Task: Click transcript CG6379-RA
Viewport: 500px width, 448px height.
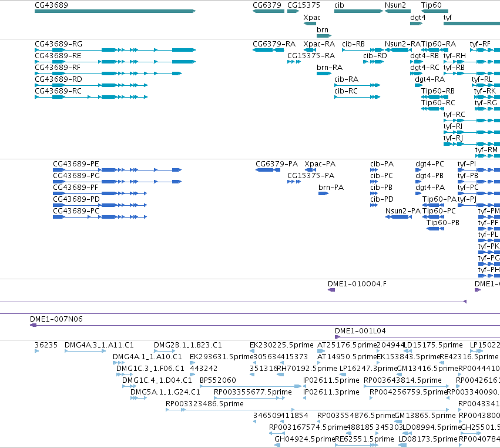Action: click(x=268, y=50)
